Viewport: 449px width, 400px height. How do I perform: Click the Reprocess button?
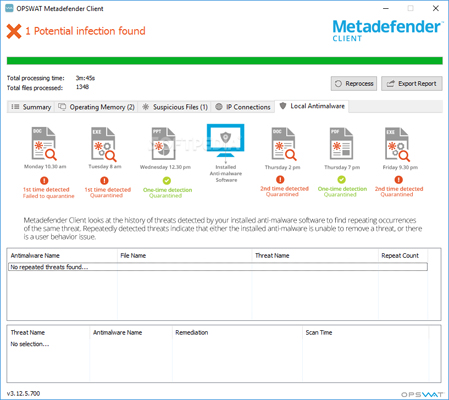[354, 84]
